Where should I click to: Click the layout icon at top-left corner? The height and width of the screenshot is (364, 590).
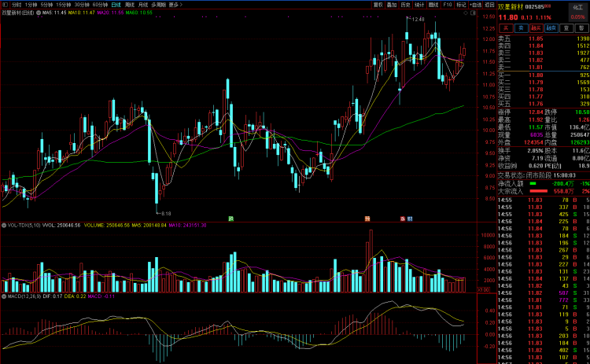[5, 5]
